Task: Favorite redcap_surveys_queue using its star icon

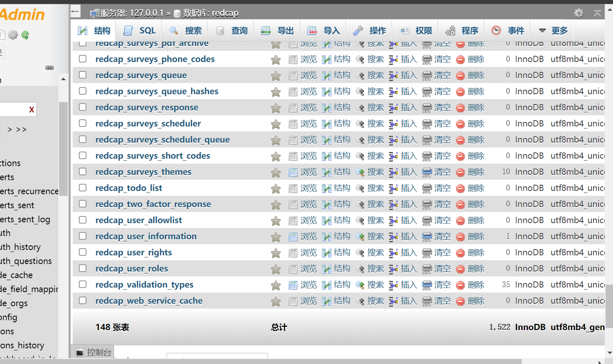Action: coord(276,75)
